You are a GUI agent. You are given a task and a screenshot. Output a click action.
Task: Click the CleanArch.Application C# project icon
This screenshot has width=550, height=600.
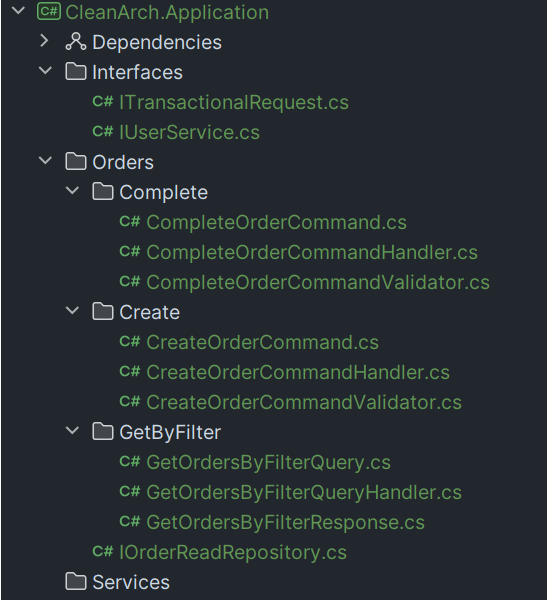[49, 11]
